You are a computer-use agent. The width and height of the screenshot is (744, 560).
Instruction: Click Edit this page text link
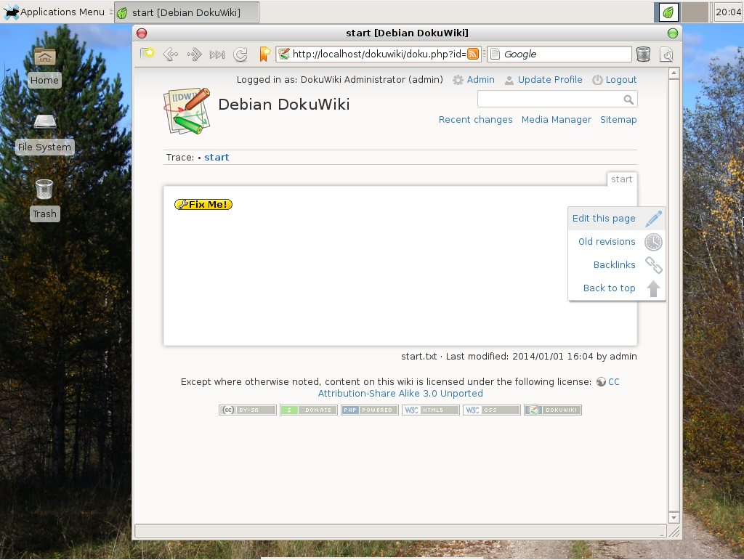click(604, 219)
